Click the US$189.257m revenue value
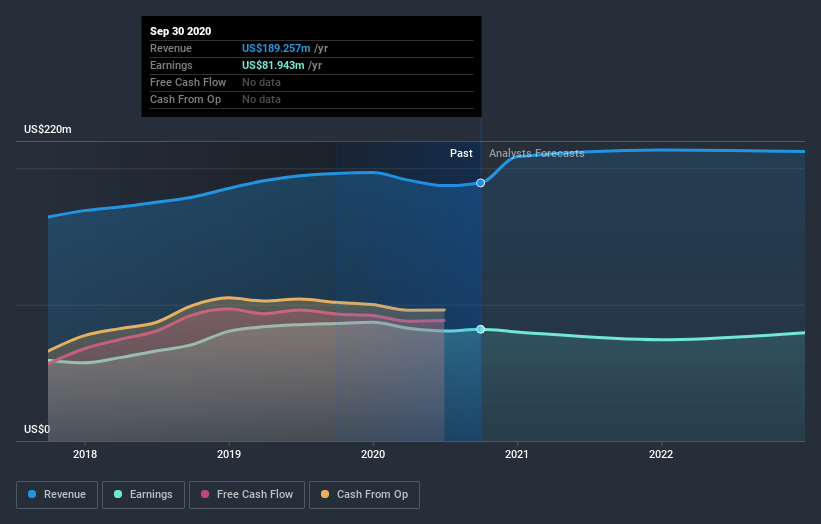 click(x=276, y=48)
